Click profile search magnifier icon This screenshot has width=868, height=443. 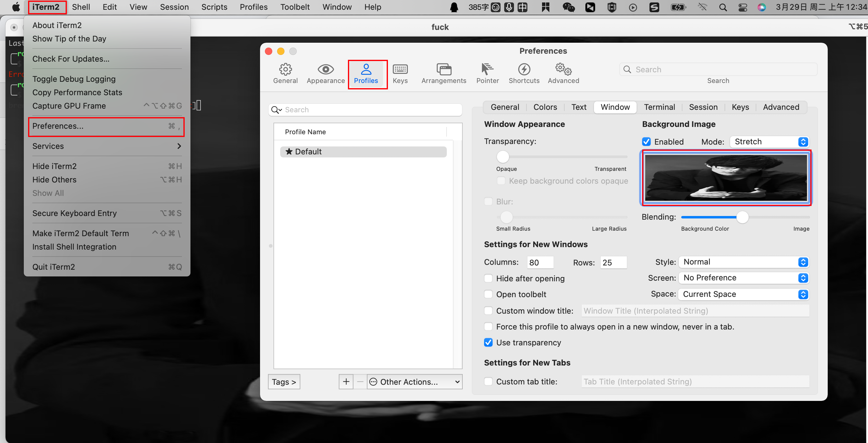coord(276,110)
